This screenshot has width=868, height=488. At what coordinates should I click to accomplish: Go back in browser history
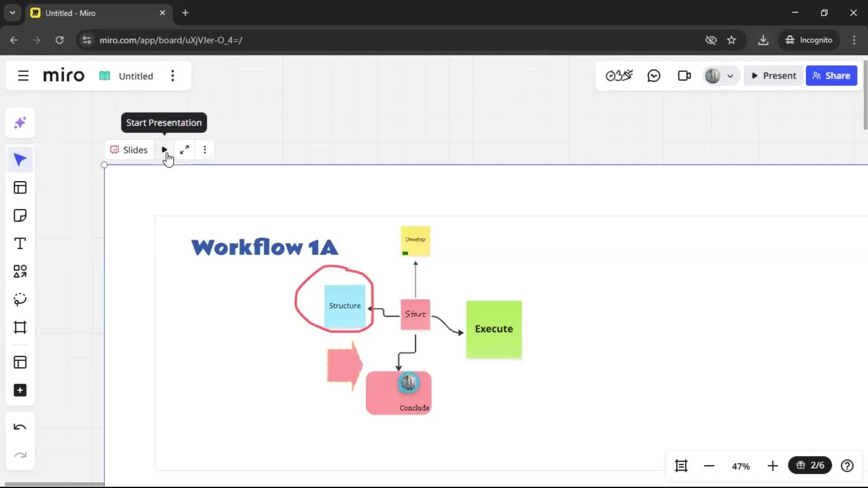(14, 40)
